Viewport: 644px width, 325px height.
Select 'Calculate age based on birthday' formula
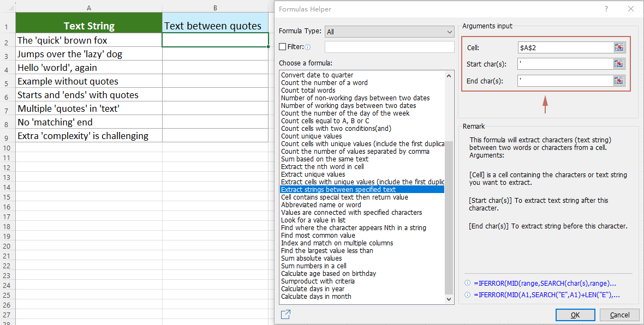coord(328,274)
